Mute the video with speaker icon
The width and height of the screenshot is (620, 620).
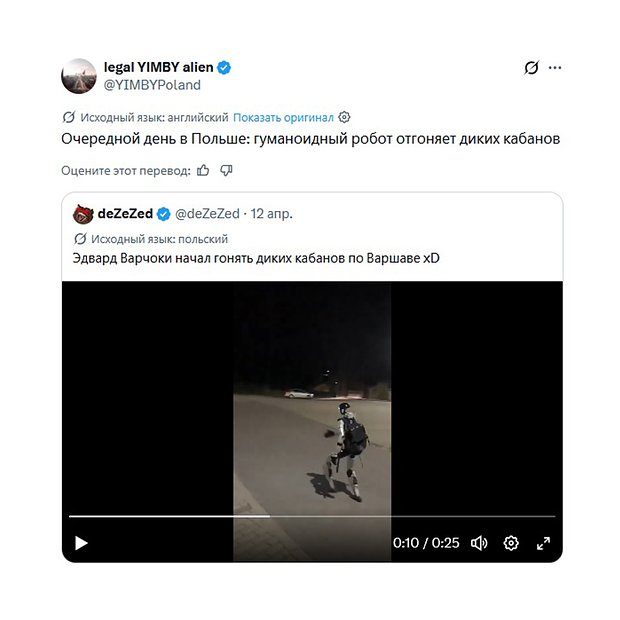click(479, 543)
